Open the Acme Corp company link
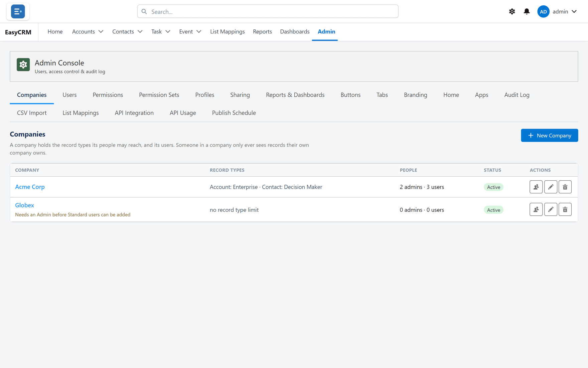588x368 pixels. point(30,187)
